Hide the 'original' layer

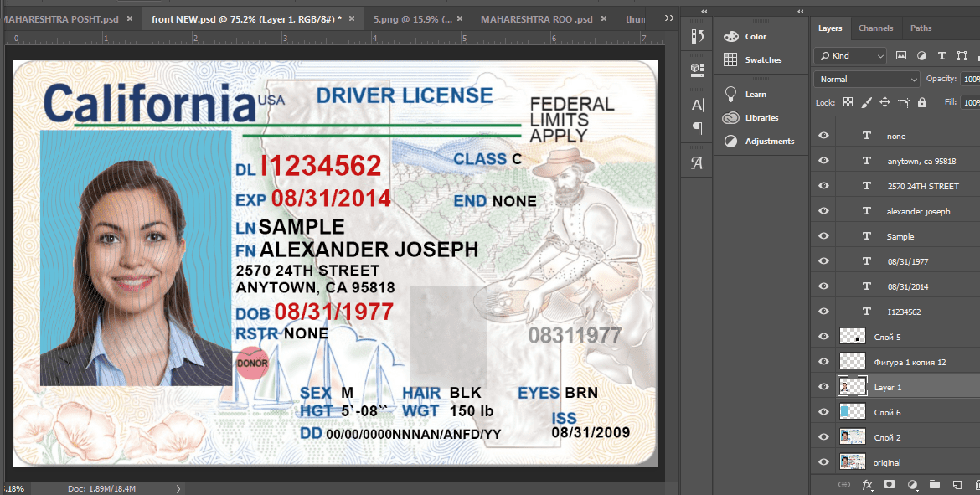click(823, 462)
